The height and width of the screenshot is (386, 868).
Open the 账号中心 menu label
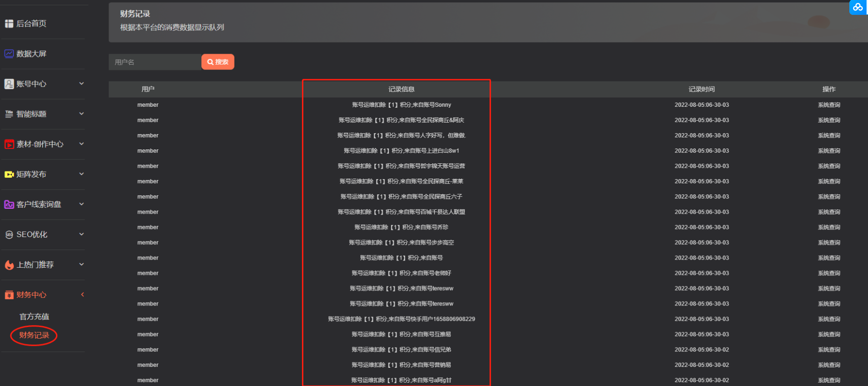pos(31,84)
